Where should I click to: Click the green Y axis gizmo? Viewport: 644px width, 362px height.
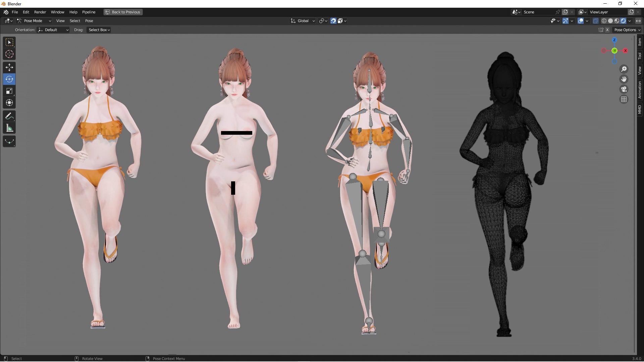click(x=614, y=51)
